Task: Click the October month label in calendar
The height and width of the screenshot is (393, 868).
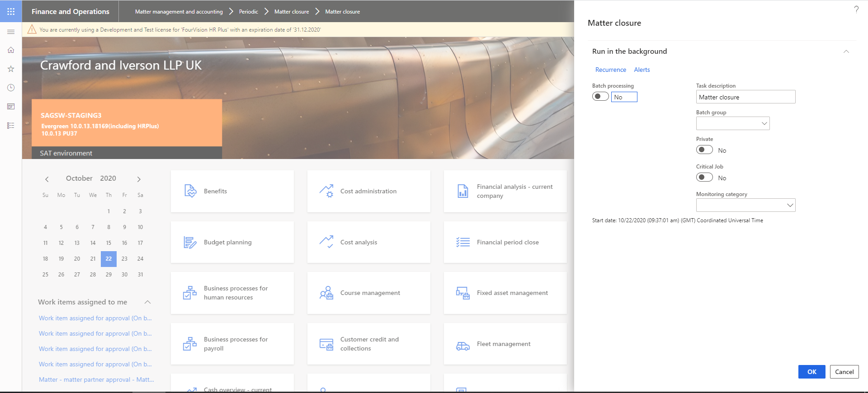Action: tap(79, 178)
